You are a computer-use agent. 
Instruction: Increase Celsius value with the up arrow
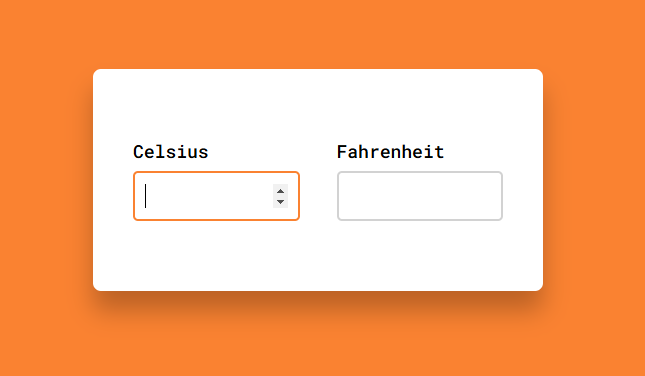coord(281,191)
